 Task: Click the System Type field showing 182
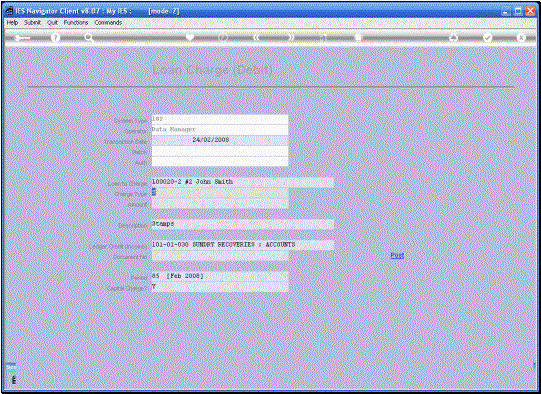point(220,119)
